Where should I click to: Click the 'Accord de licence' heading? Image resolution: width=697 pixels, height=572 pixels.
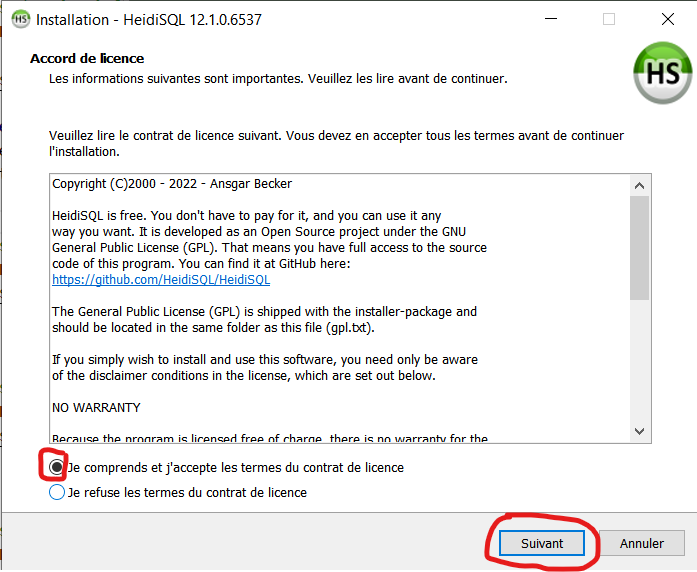point(87,59)
